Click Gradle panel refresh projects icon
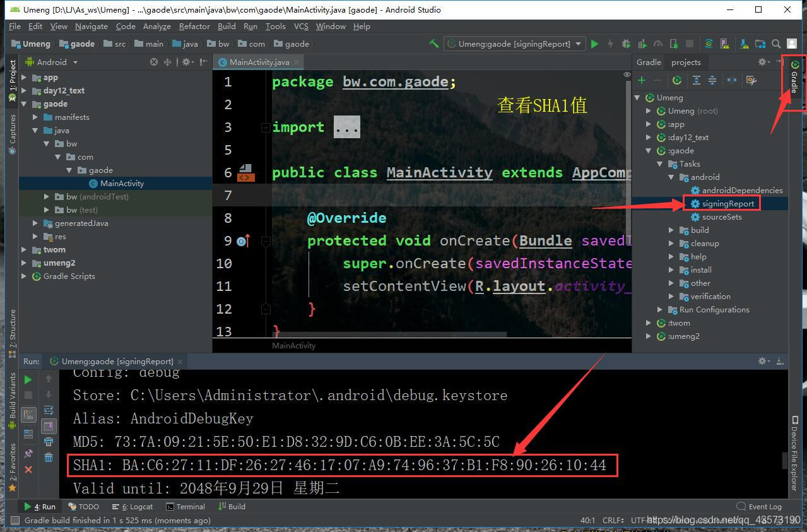807x532 pixels. [677, 80]
